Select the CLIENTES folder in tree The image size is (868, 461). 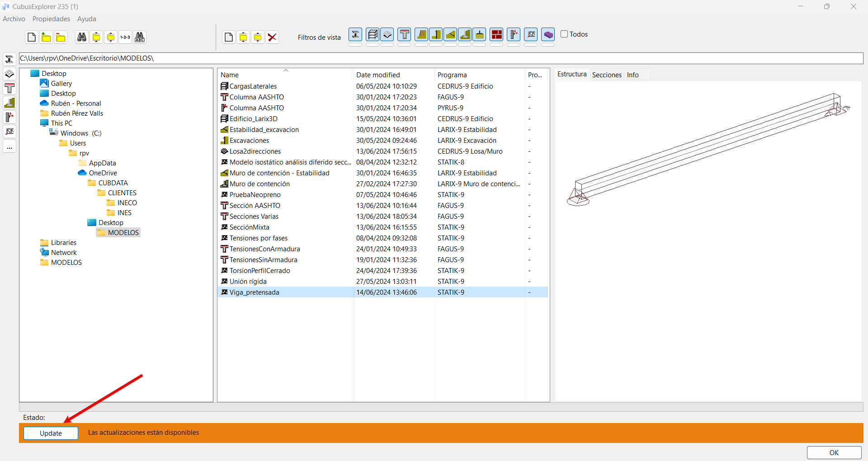tap(122, 193)
